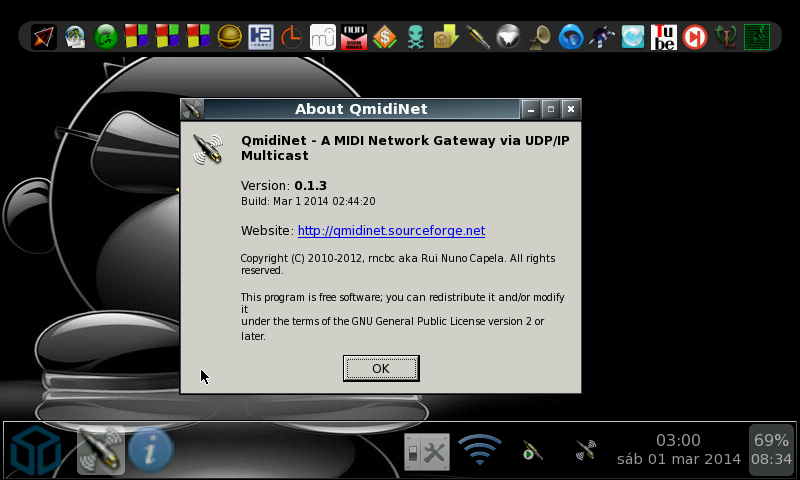Launch Hydrogen drum machine (H2 icon)
Viewport: 800px width, 480px height.
261,37
